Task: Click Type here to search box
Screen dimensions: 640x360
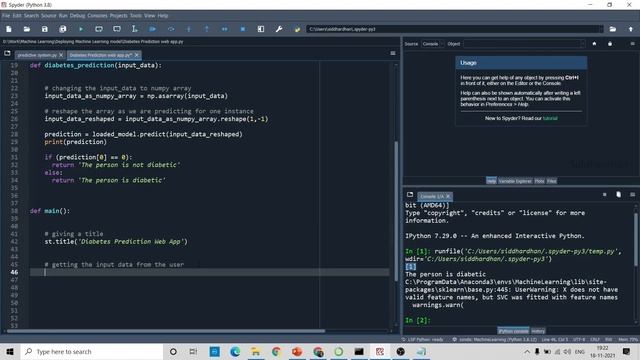Action: 92,351
